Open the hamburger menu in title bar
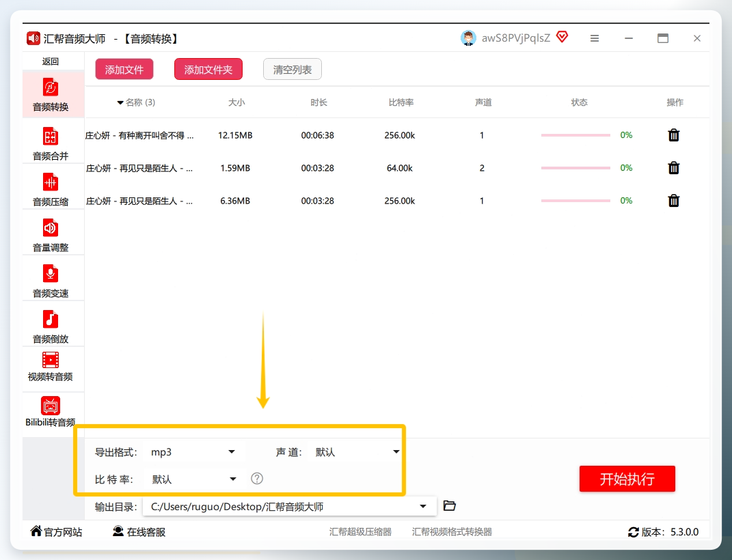This screenshot has width=732, height=560. tap(595, 38)
